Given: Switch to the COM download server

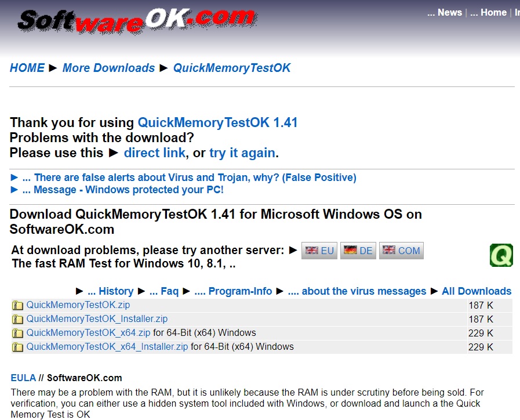Looking at the screenshot, I should [401, 251].
